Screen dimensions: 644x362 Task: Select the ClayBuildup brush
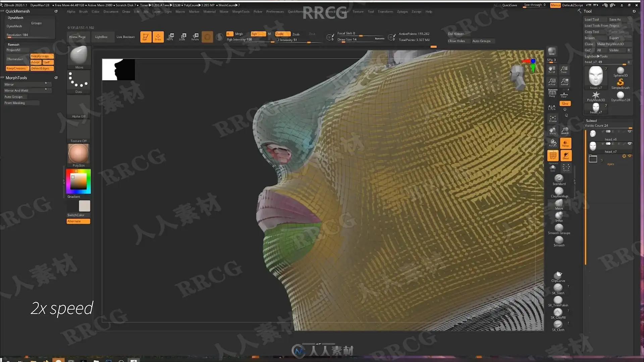pos(559,192)
